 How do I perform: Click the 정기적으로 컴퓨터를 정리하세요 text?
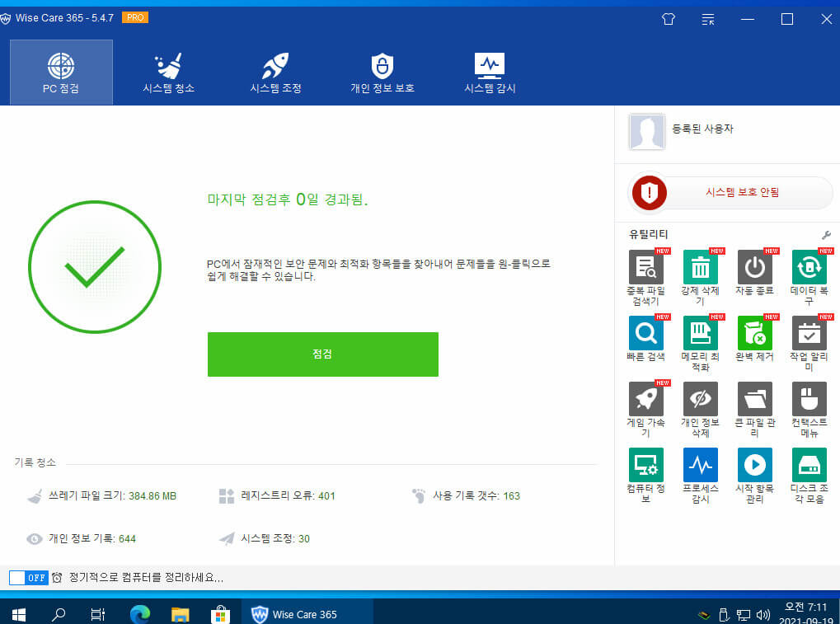(146, 577)
